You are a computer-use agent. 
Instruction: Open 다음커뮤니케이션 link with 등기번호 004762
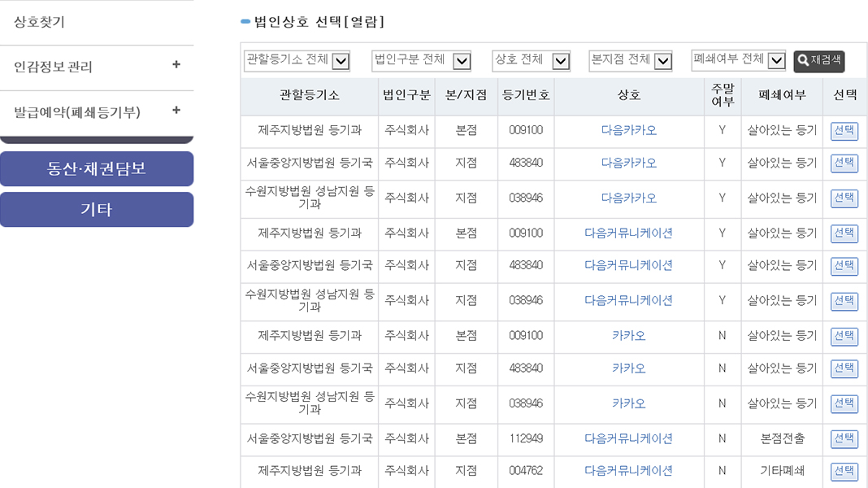click(629, 471)
